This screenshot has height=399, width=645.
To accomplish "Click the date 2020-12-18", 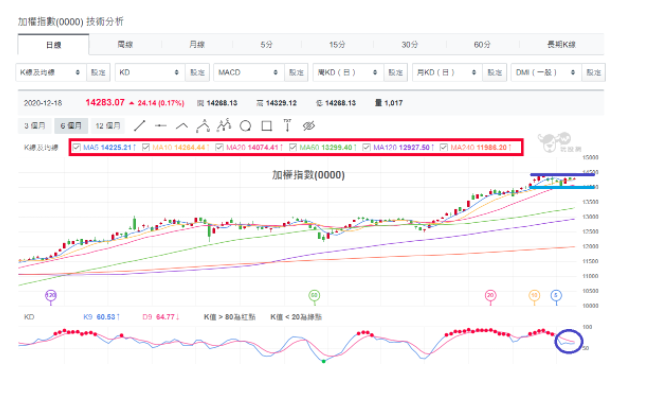I will pyautogui.click(x=43, y=103).
